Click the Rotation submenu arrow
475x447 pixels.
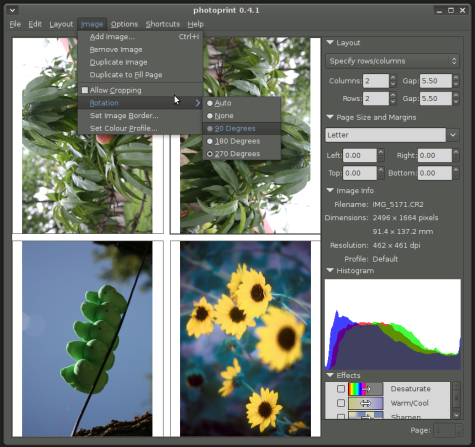[198, 103]
